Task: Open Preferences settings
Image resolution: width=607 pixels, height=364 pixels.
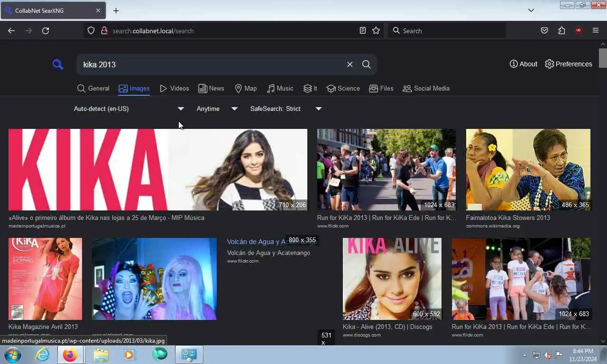Action: coord(568,64)
